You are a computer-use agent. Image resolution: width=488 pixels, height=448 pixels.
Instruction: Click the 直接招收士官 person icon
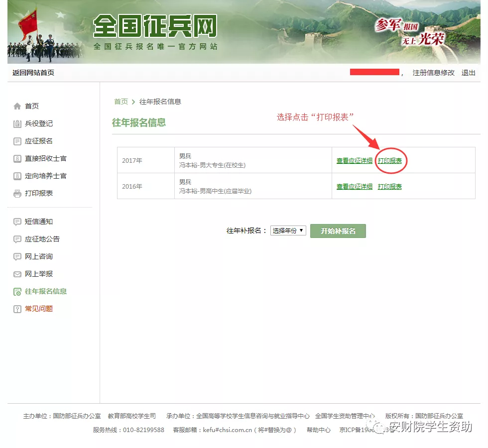17,159
